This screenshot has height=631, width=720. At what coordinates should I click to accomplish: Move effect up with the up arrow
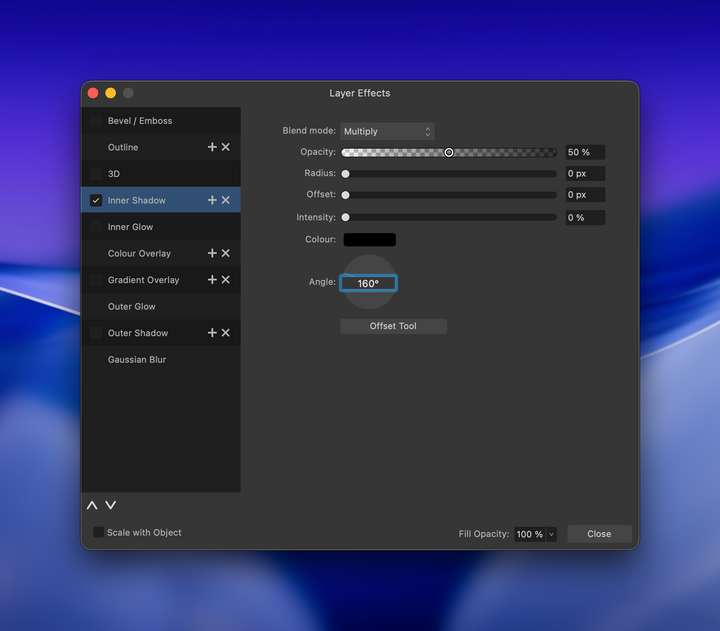[92, 506]
